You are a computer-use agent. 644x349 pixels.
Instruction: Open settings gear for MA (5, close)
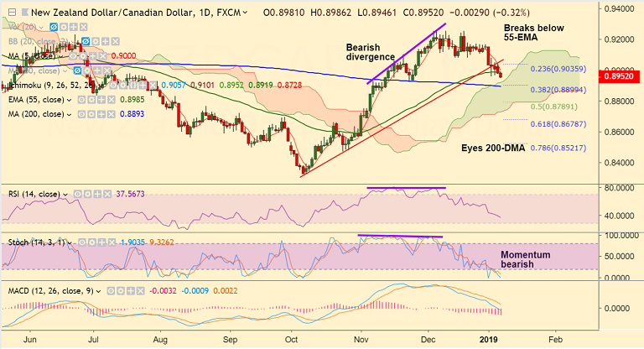point(83,56)
